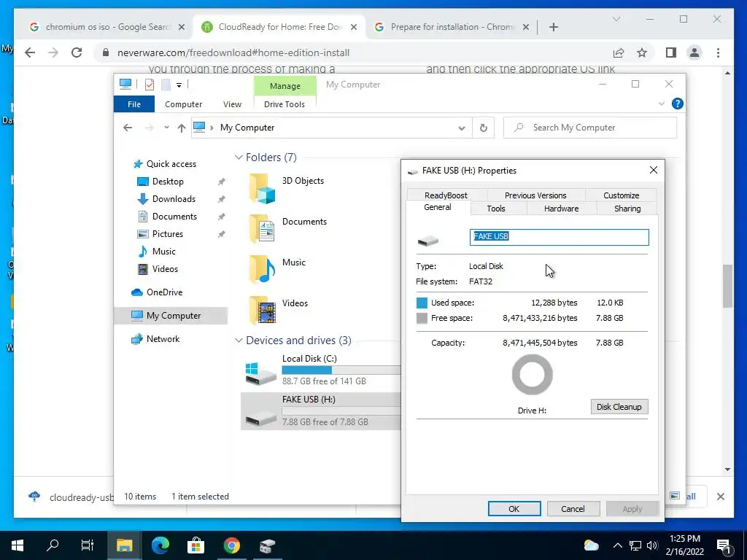This screenshot has width=747, height=560.
Task: Switch to Drive Tools tab
Action: pos(285,104)
